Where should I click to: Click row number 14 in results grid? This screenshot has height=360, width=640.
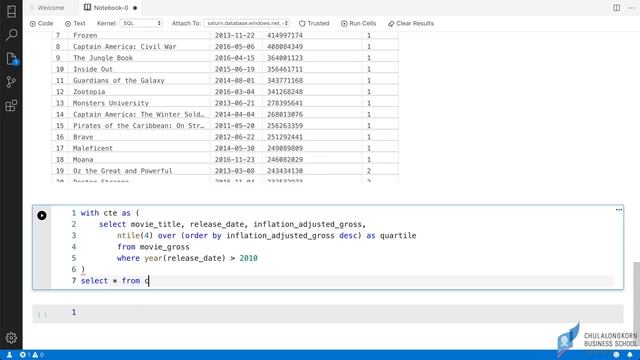coord(60,115)
